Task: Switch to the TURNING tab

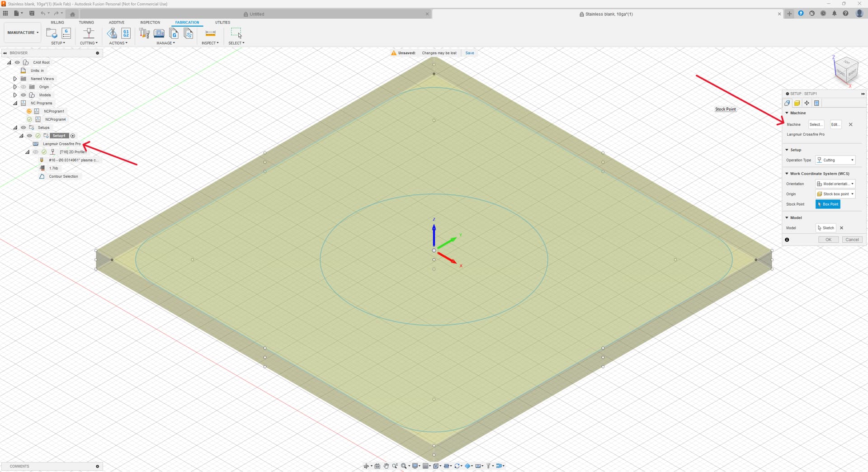Action: pyautogui.click(x=86, y=22)
